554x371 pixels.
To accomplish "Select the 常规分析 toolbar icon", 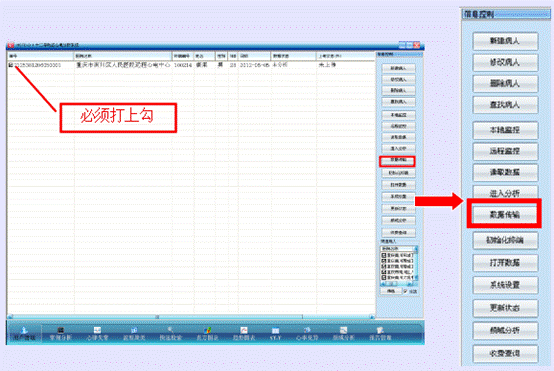I will [61, 334].
